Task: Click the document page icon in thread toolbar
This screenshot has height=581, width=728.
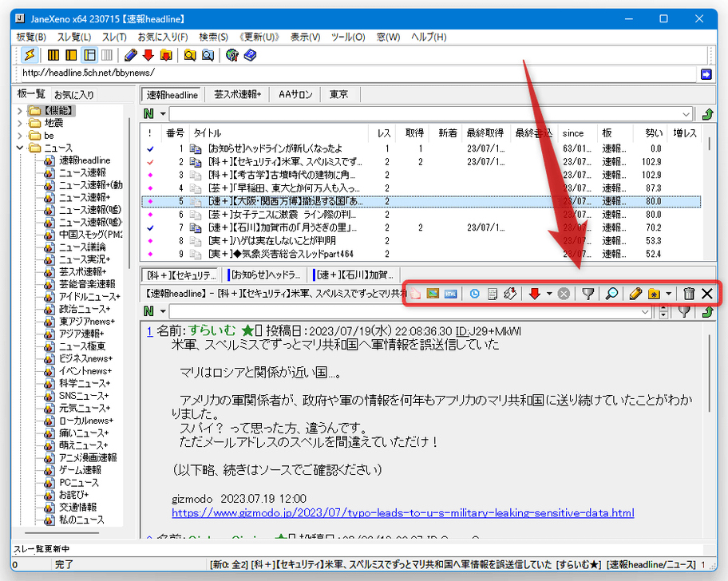Action: [493, 293]
